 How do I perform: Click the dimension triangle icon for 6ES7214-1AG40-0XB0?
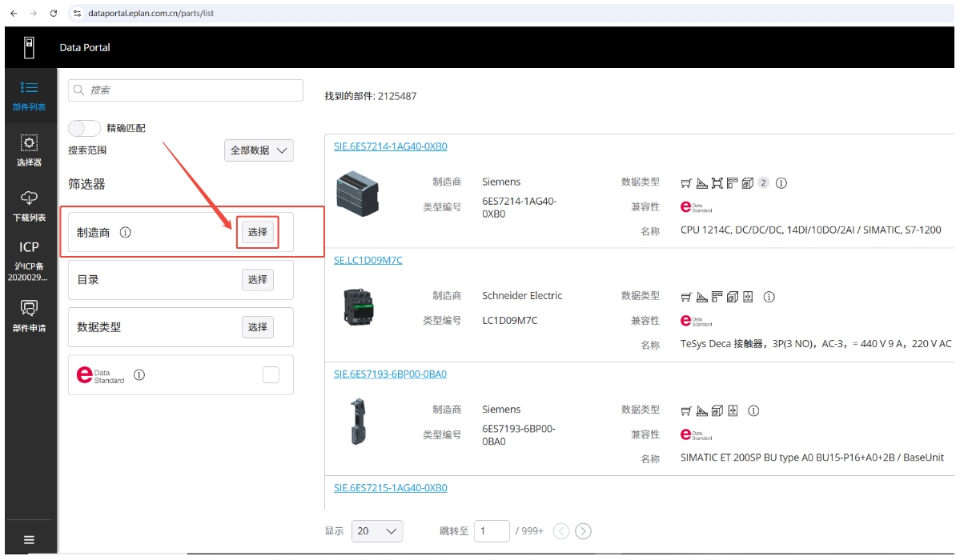701,183
